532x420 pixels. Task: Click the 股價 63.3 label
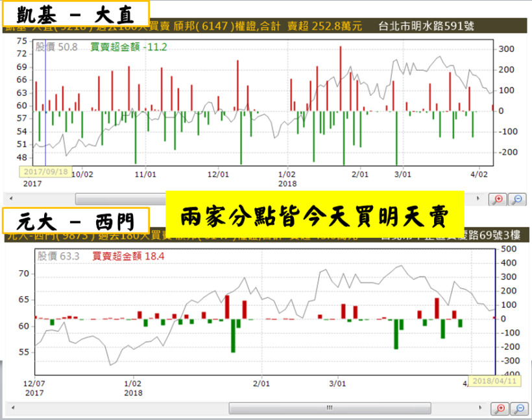(x=58, y=256)
